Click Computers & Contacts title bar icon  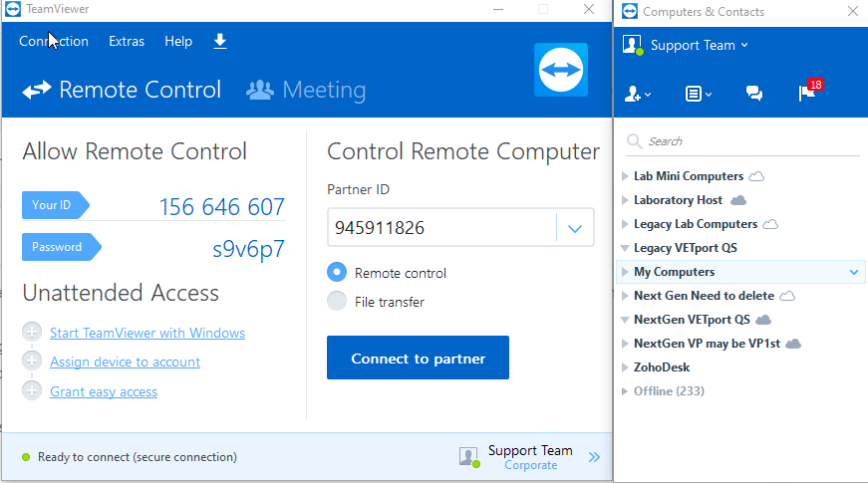point(630,11)
